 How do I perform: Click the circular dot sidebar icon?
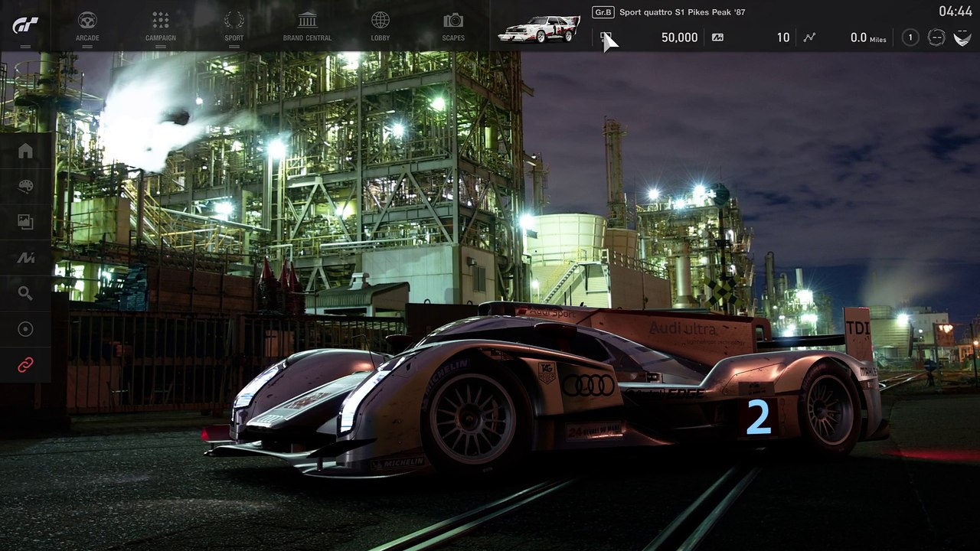point(25,329)
